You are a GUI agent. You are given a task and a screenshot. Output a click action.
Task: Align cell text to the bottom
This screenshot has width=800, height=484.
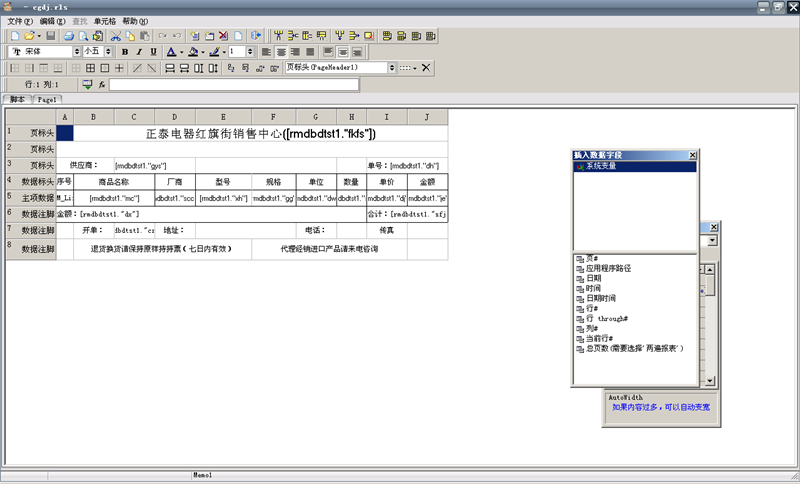pyautogui.click(x=357, y=52)
